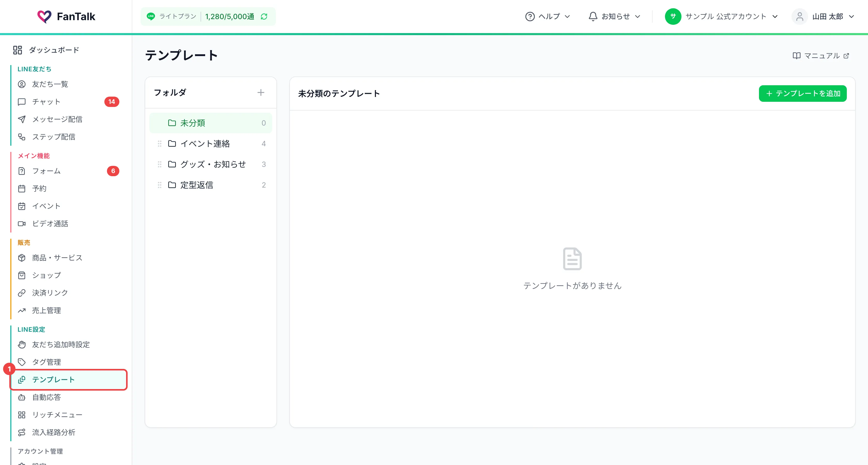The height and width of the screenshot is (465, 868).
Task: Click the plus icon to add folder
Action: point(261,92)
